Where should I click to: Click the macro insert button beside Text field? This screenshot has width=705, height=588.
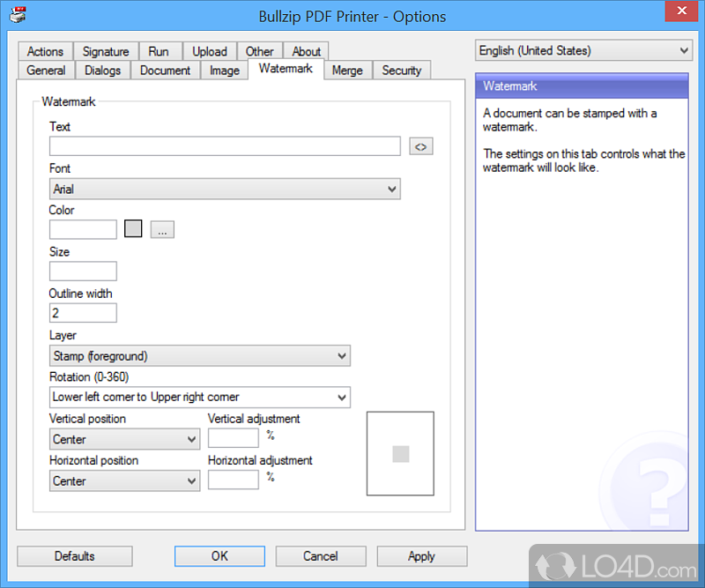(x=421, y=146)
